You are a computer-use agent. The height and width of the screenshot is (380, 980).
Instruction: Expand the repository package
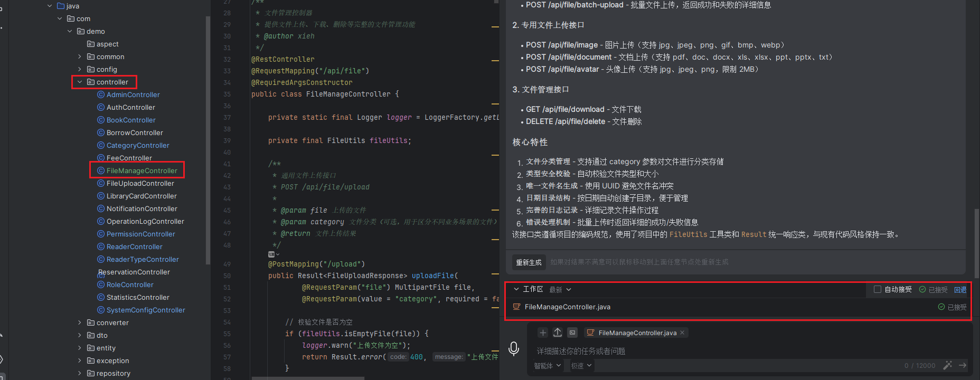pyautogui.click(x=80, y=373)
